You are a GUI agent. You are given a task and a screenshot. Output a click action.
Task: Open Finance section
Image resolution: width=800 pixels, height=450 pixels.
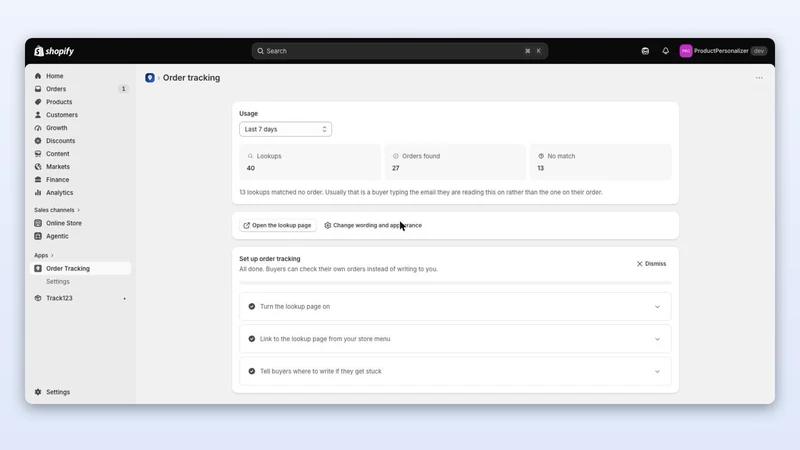[57, 180]
